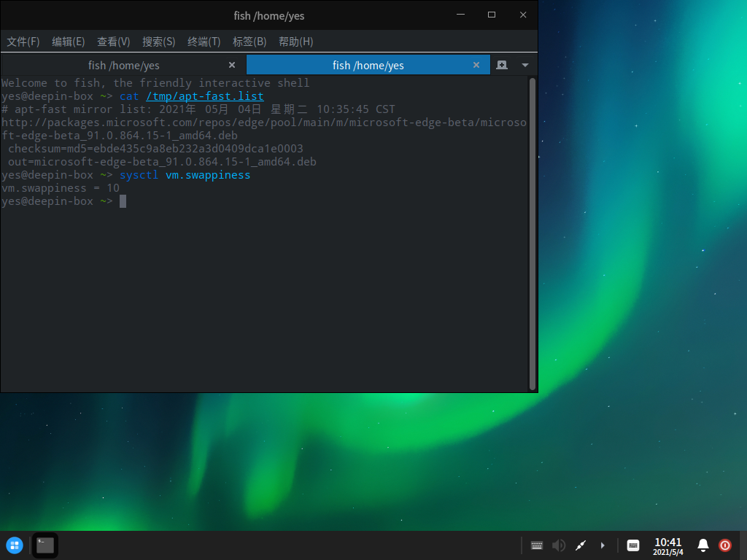
Task: Click the /tmp/apt-fast.list path link
Action: [204, 96]
